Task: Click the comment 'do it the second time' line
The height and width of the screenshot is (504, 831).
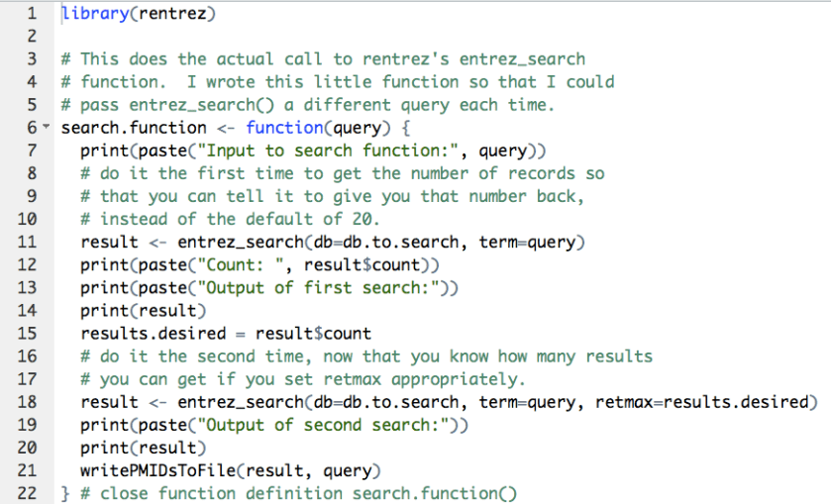Action: click(366, 355)
